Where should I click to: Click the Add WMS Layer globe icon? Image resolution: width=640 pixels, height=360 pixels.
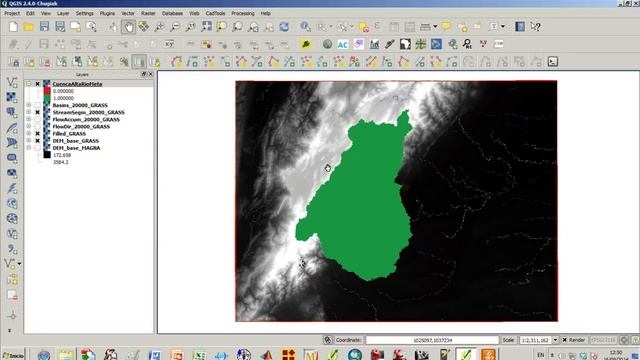12,203
